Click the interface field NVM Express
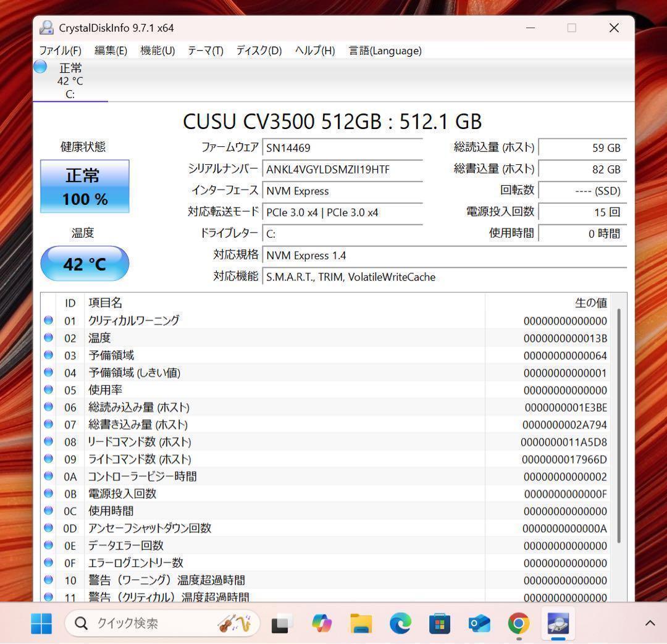667x644 pixels. pyautogui.click(x=342, y=191)
